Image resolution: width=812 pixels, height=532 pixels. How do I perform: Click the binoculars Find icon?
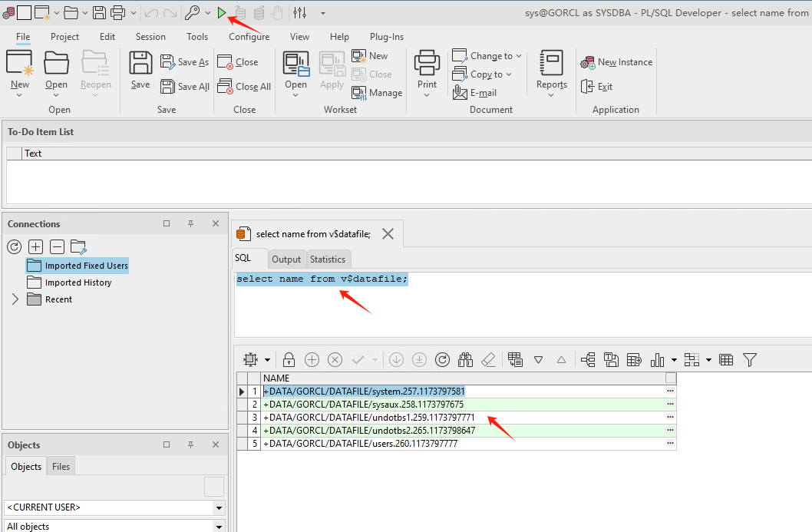click(x=466, y=359)
